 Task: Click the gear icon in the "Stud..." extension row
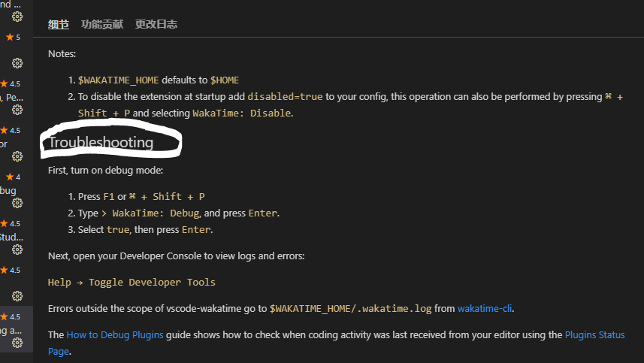pyautogui.click(x=17, y=250)
